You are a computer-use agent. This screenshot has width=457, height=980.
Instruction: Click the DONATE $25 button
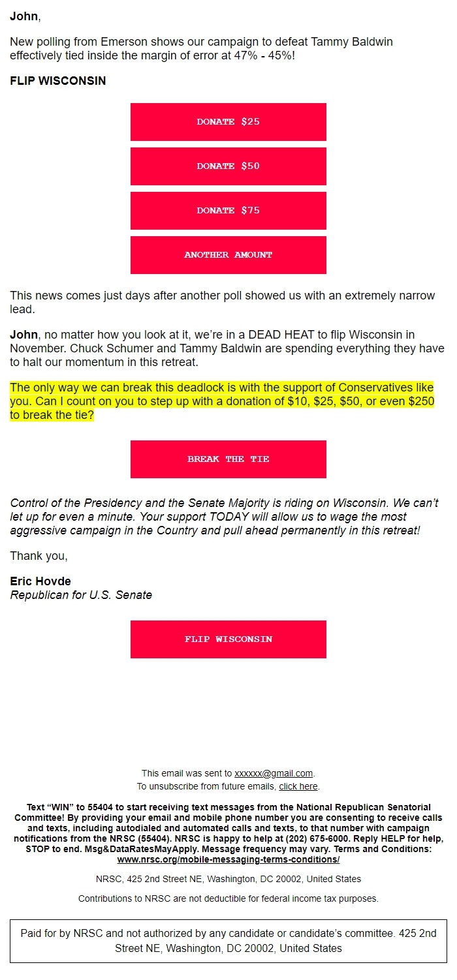pos(228,122)
